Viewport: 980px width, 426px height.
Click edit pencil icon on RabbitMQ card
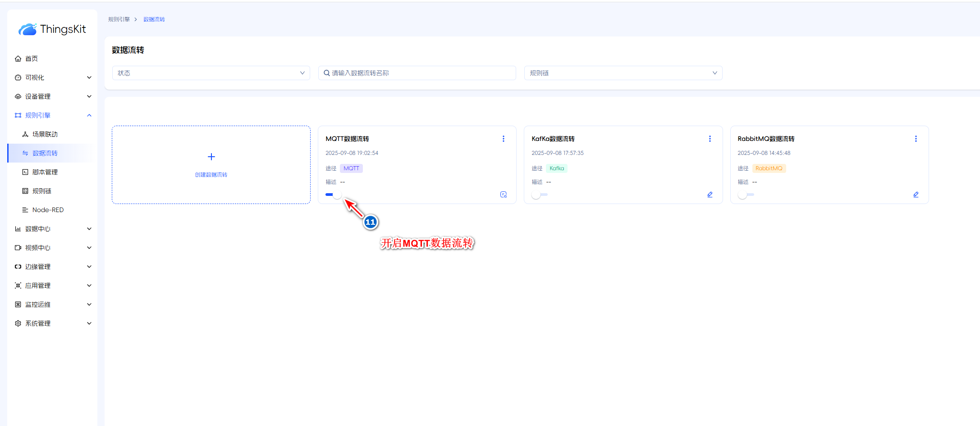[916, 195]
